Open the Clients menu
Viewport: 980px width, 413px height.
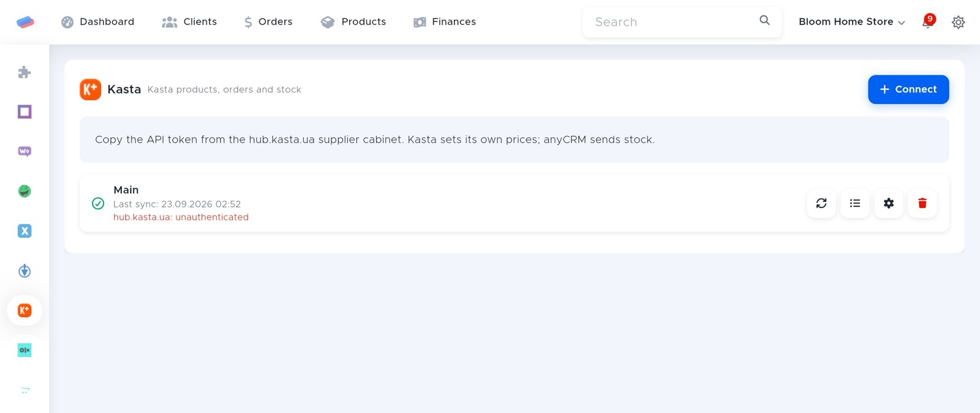(189, 22)
